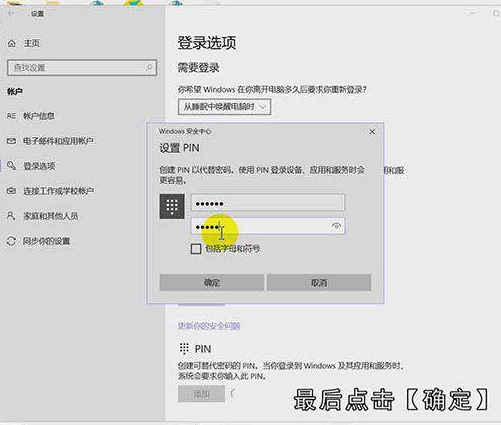Click the key icon beside 登录选项
This screenshot has width=501, height=425.
[x=11, y=166]
